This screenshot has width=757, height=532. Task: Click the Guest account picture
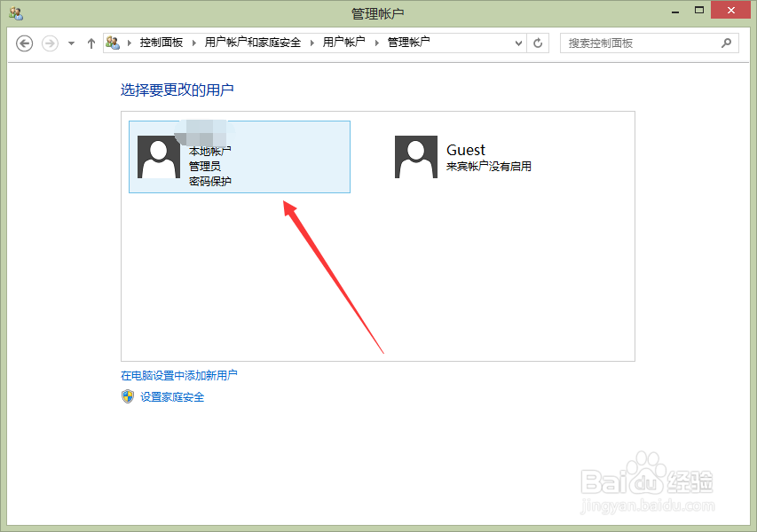(x=415, y=156)
